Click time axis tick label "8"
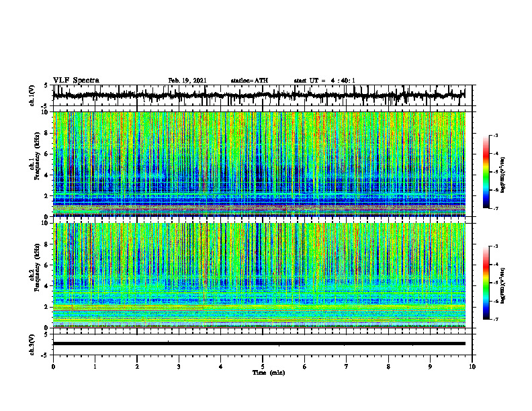 click(x=388, y=367)
